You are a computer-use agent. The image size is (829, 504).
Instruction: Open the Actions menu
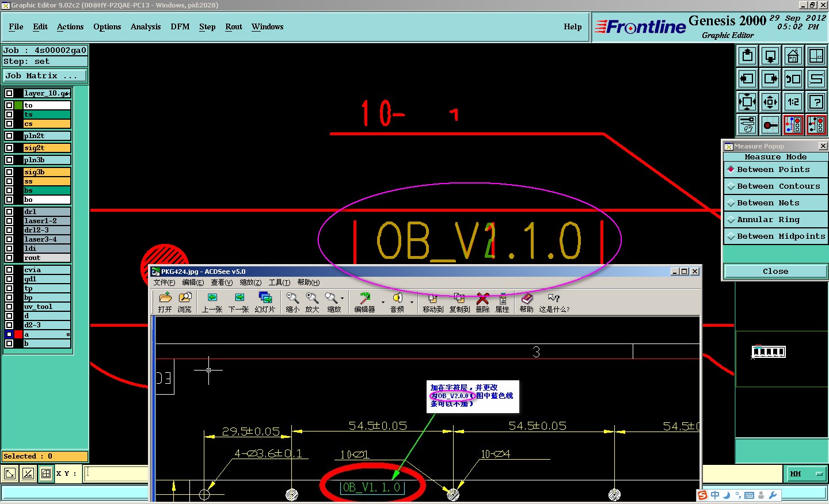(x=70, y=26)
